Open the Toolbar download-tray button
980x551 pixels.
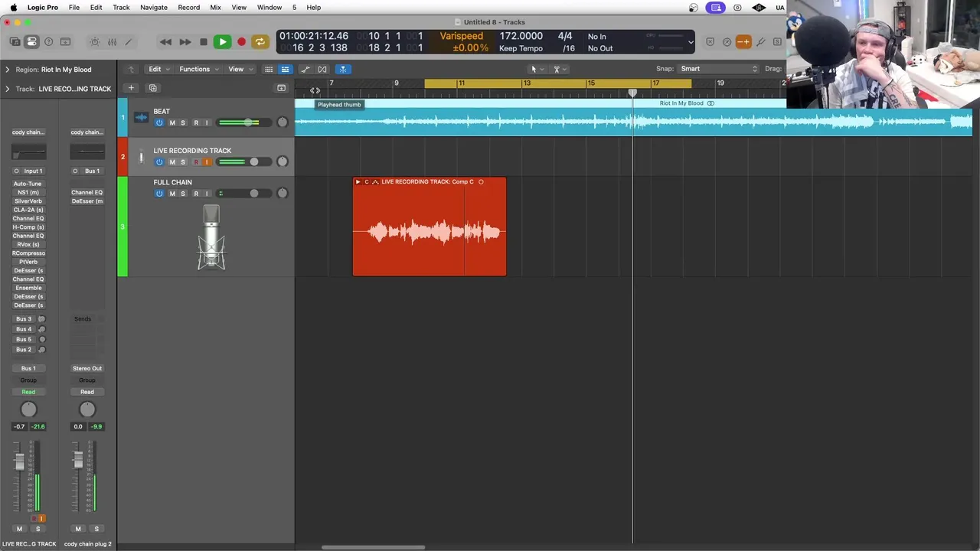tap(65, 41)
